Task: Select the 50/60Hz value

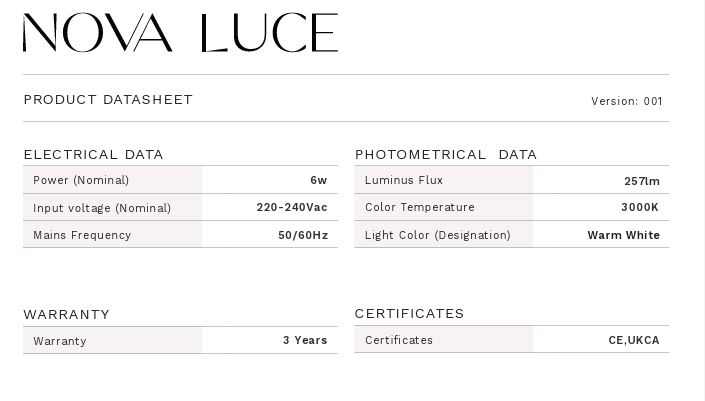Action: (303, 235)
